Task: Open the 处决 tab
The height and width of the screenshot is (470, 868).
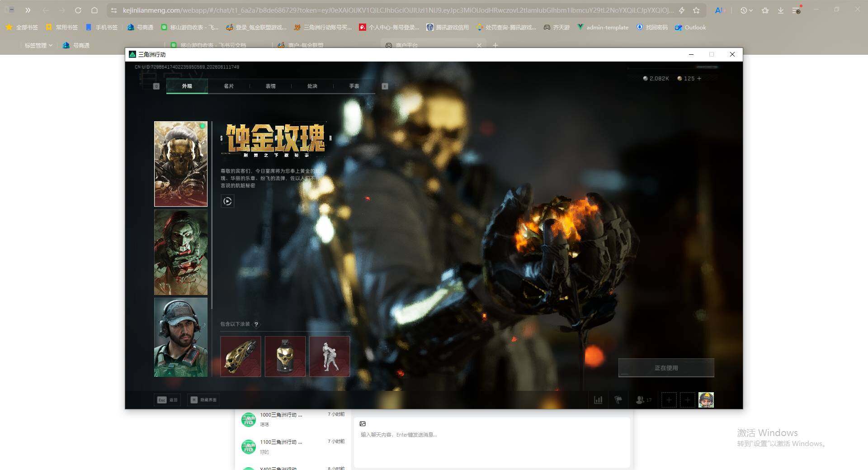Action: point(312,86)
